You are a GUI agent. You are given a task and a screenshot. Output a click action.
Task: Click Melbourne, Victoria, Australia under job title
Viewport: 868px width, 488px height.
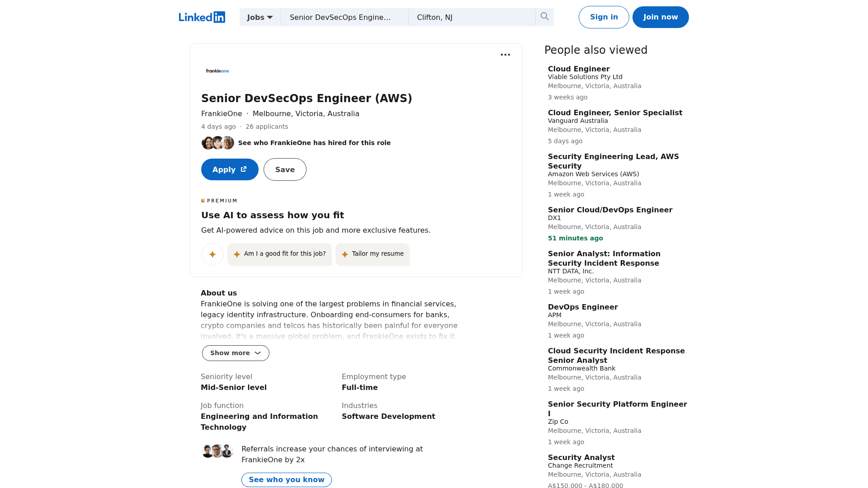pyautogui.click(x=306, y=114)
